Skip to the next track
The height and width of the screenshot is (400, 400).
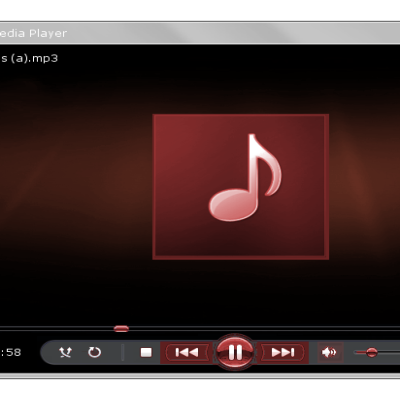point(283,352)
